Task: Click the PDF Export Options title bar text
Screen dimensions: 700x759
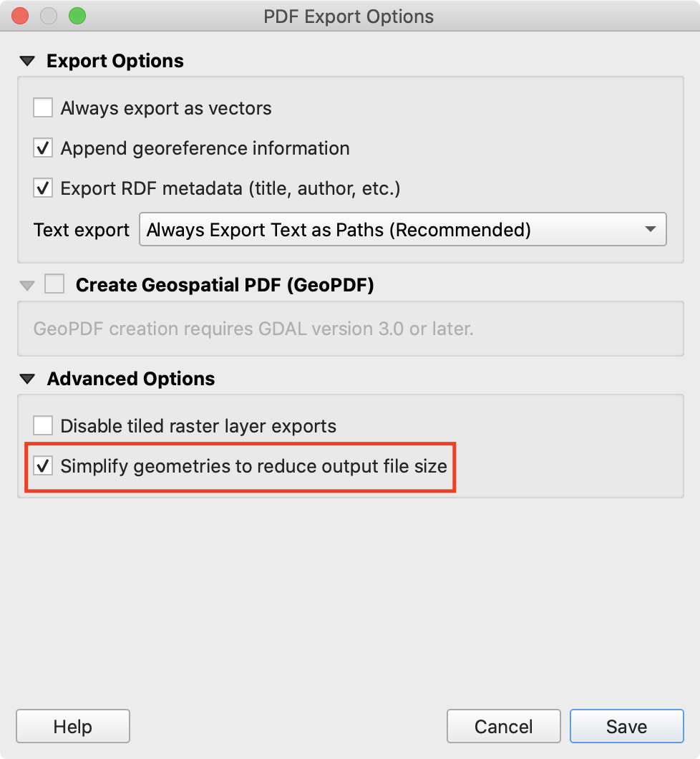Action: pyautogui.click(x=349, y=16)
